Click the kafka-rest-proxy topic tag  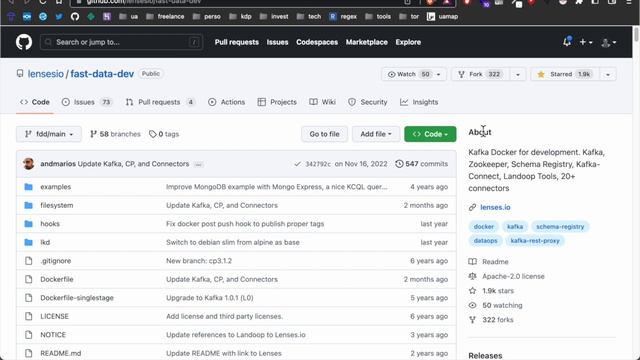(x=535, y=241)
